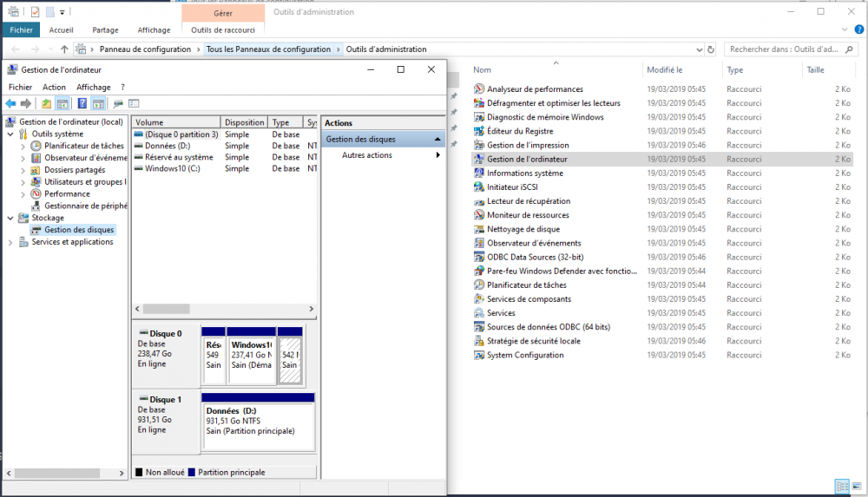Expand Planificateur de tâches tree node
The image size is (868, 497).
(x=23, y=147)
